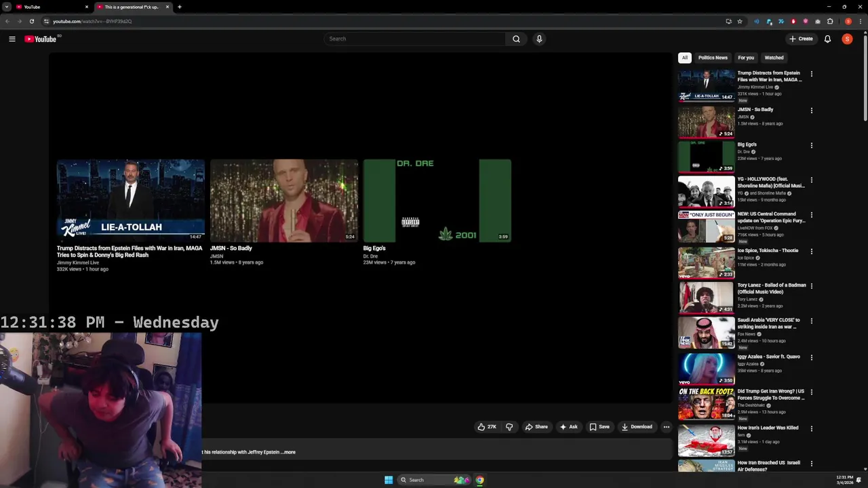Open the blue sound wave extension icon
The image size is (868, 488).
point(757,21)
